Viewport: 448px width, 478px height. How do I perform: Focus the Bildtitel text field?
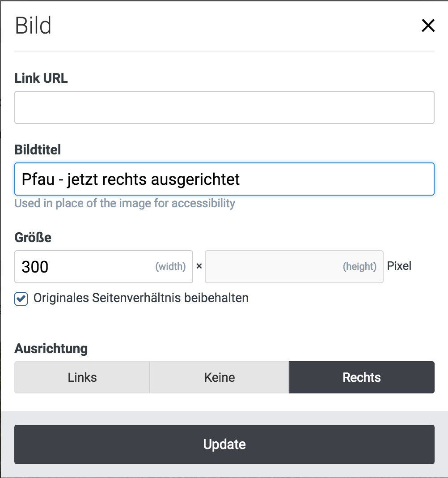point(224,179)
